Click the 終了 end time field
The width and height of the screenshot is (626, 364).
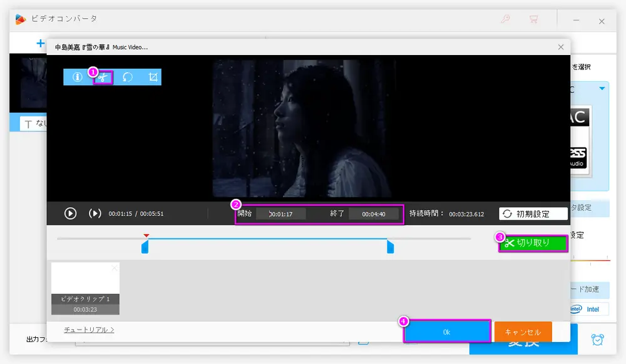coord(374,214)
